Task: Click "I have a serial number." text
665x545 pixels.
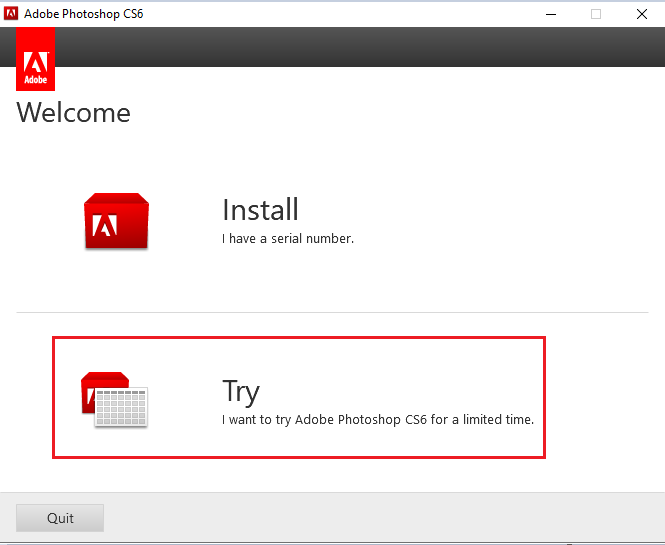Action: 288,239
